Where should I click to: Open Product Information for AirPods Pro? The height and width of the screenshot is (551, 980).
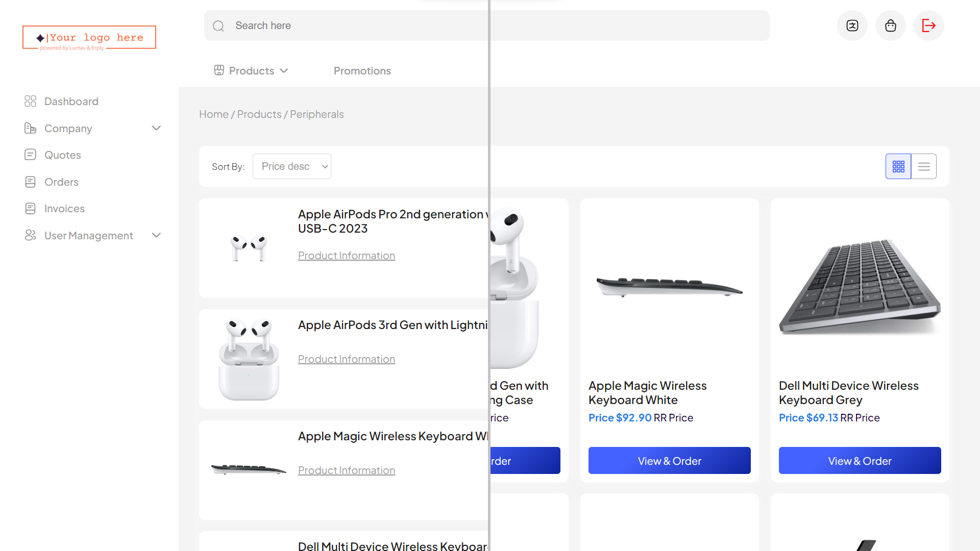346,256
